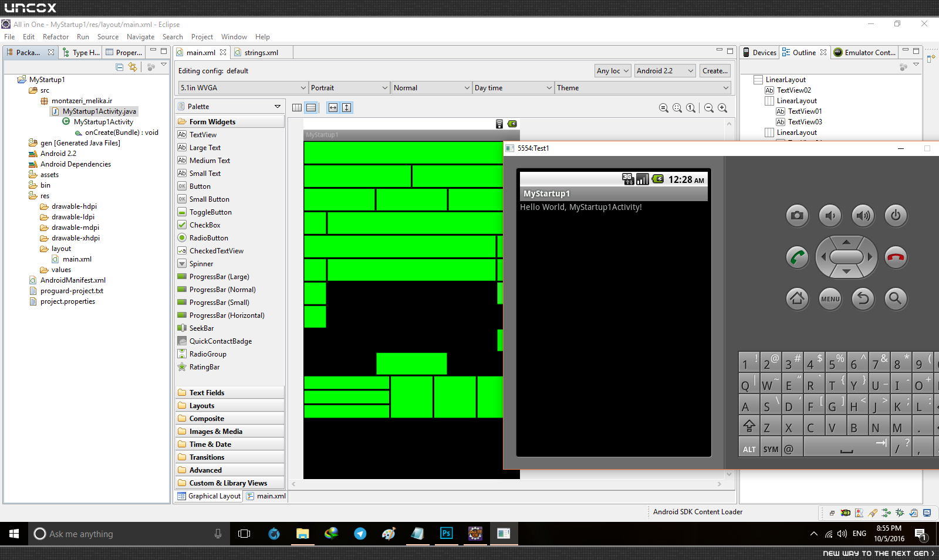Open the Any loc locale dropdown
939x560 pixels.
tap(613, 71)
